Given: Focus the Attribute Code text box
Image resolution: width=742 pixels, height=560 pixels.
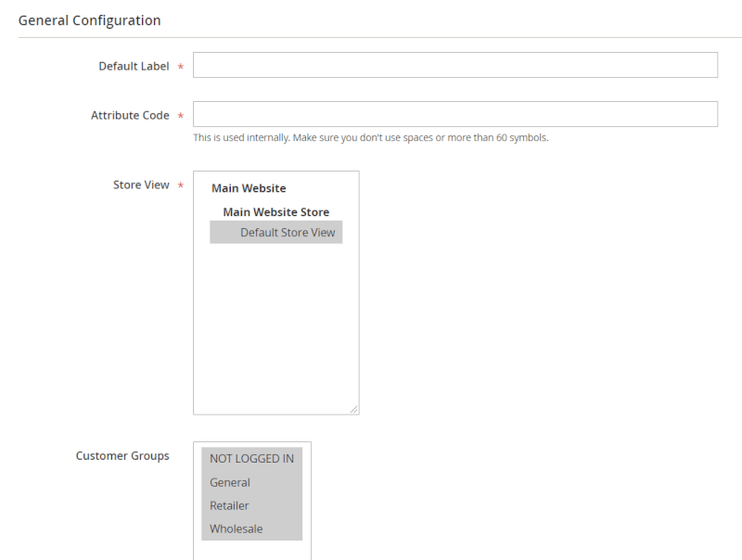Looking at the screenshot, I should coord(454,114).
